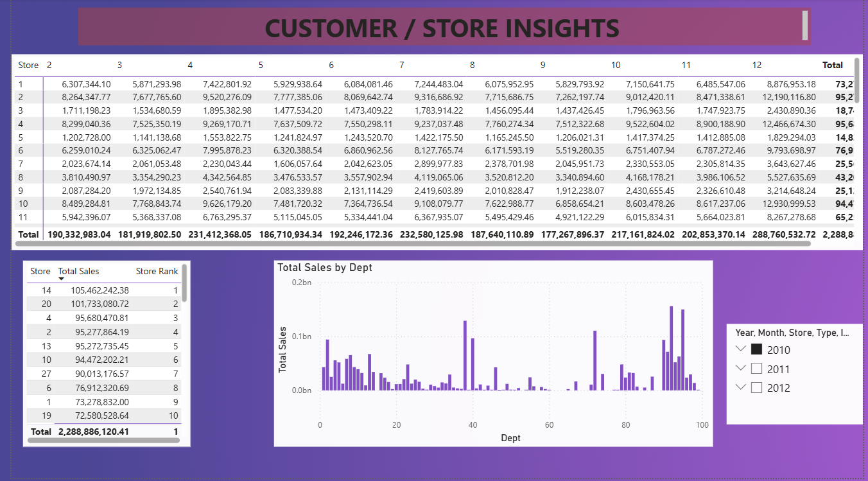Tick the 2011 year checkbox
This screenshot has height=481, width=868.
click(x=756, y=369)
